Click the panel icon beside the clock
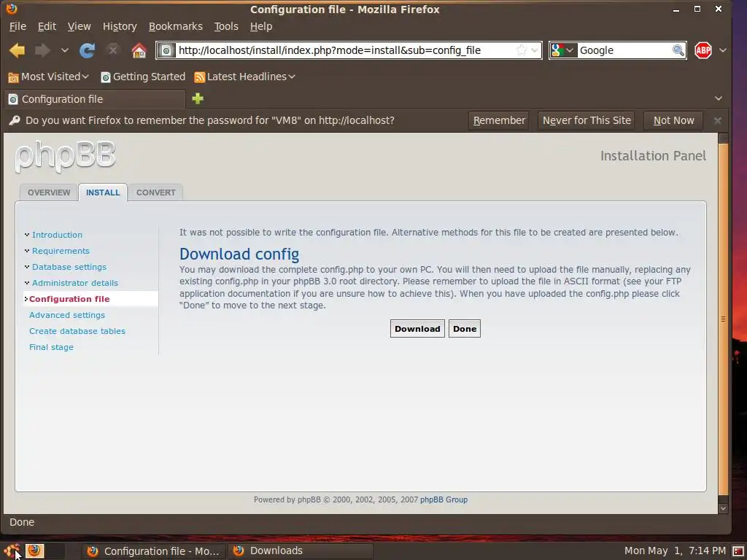The image size is (747, 560). (x=738, y=551)
